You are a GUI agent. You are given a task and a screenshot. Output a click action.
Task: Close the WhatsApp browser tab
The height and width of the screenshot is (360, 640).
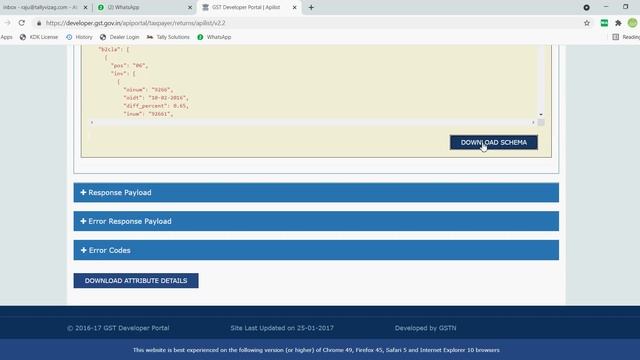pos(190,7)
